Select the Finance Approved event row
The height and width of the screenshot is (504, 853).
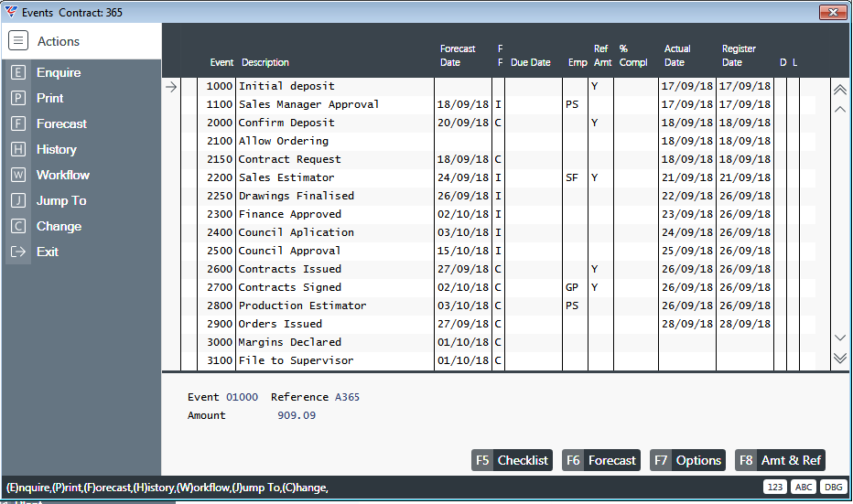pos(498,214)
